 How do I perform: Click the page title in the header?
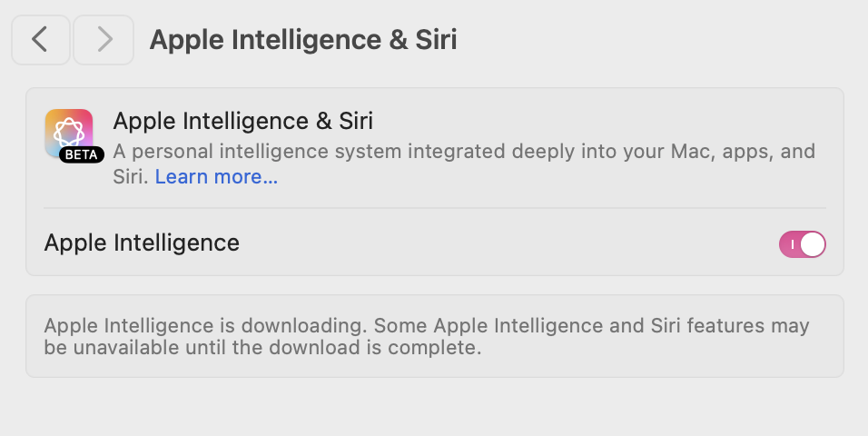pos(302,39)
